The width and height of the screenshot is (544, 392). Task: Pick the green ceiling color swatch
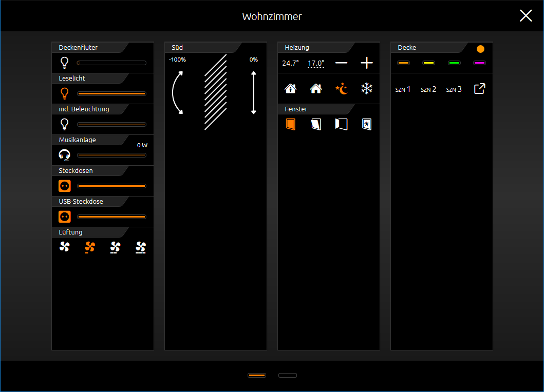point(454,63)
